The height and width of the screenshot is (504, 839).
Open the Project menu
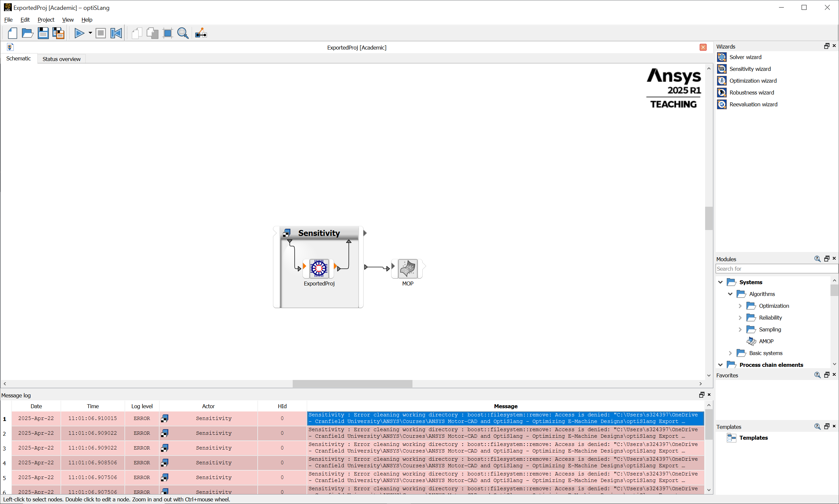click(x=46, y=20)
